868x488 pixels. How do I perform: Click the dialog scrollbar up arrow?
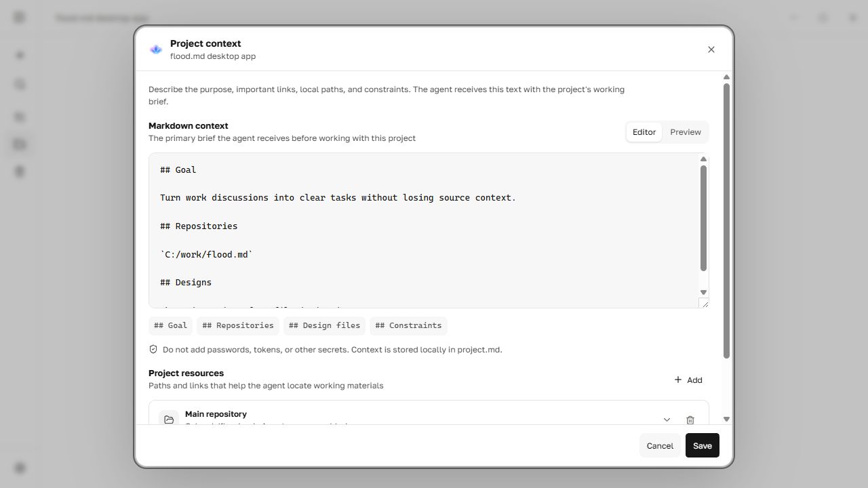726,77
